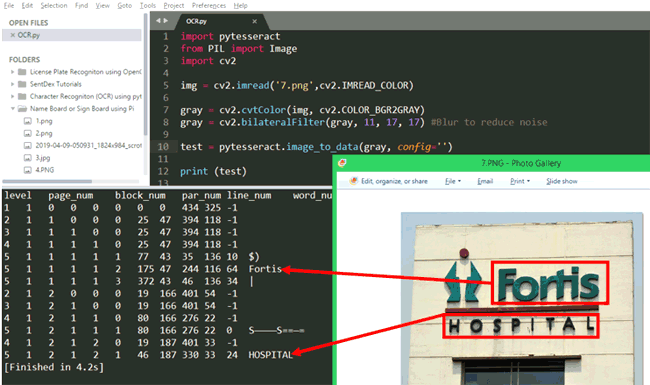Click the 'page_num' column header in output
Screen dimensions: 650x385
tap(70, 196)
